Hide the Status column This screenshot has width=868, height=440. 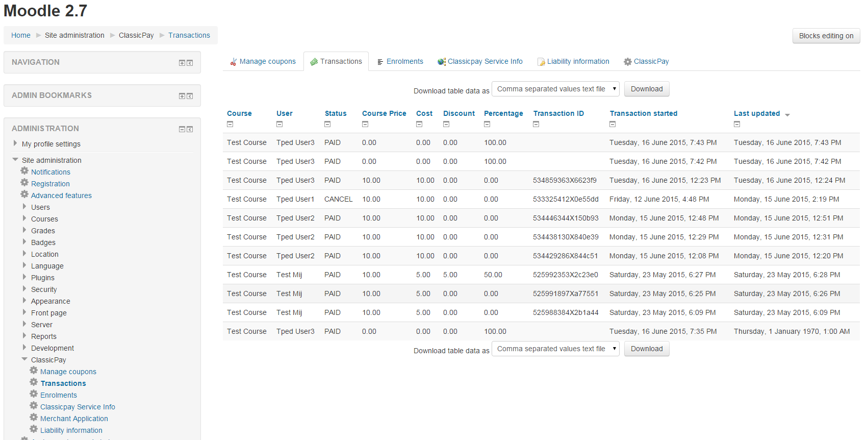pos(327,124)
